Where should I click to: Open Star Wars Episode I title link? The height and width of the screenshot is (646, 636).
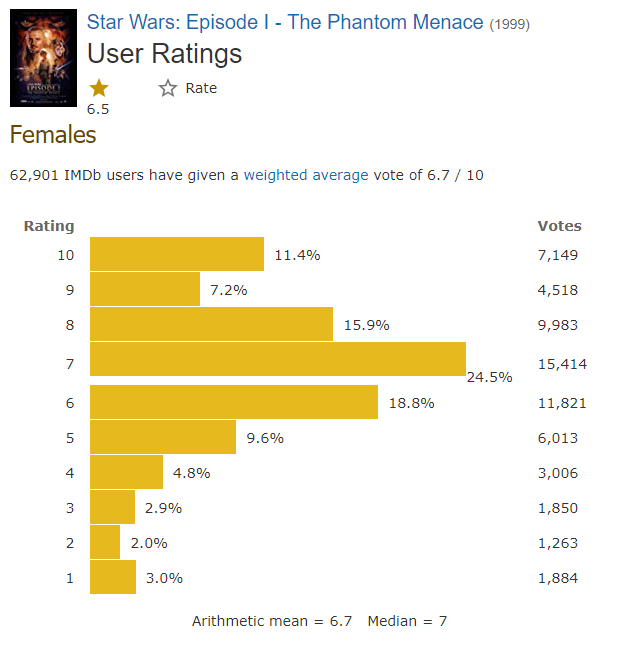(x=285, y=22)
